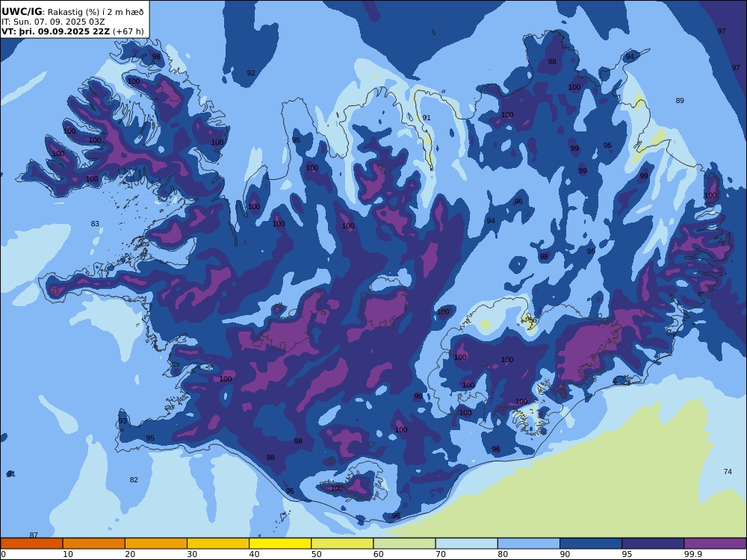Viewport: 747px width, 560px height.
Task: Click the '83' humidity value on the map
Action: [x=95, y=223]
